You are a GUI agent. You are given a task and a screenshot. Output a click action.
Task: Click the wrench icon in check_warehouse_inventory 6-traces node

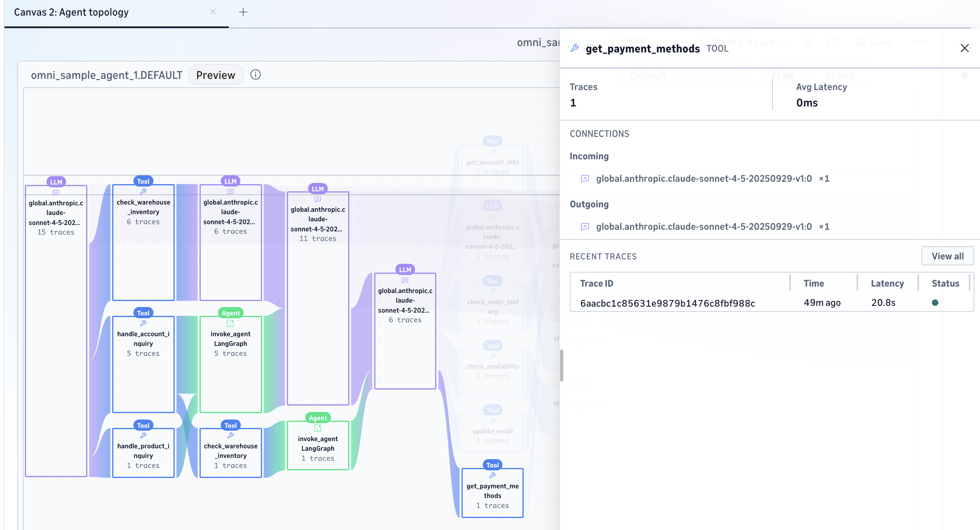pos(143,192)
